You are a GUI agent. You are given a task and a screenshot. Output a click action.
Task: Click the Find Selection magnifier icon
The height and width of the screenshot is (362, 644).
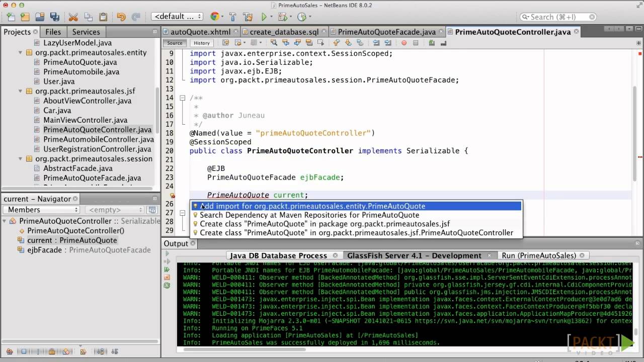click(x=274, y=43)
